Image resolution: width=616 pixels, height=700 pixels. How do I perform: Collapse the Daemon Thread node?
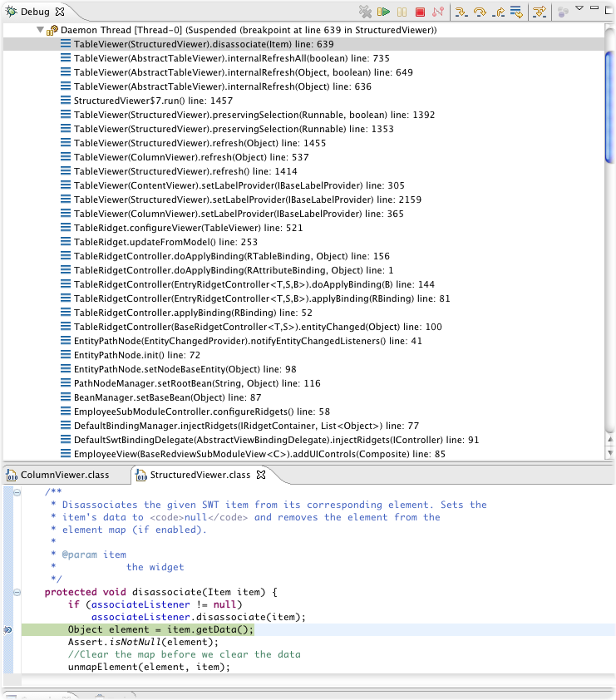click(40, 30)
